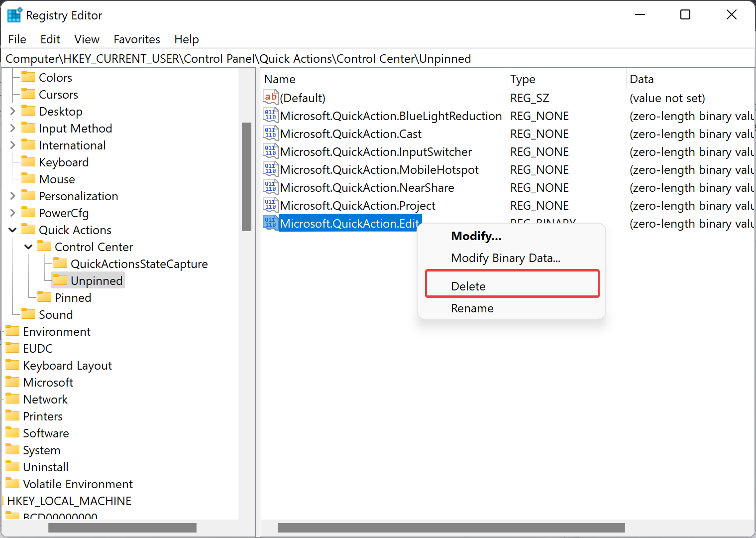Click the Network folder icon
This screenshot has height=538, width=756.
tap(12, 399)
